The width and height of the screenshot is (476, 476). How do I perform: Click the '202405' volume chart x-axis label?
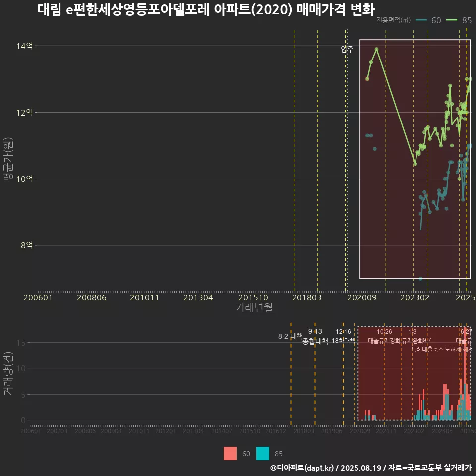(x=442, y=431)
